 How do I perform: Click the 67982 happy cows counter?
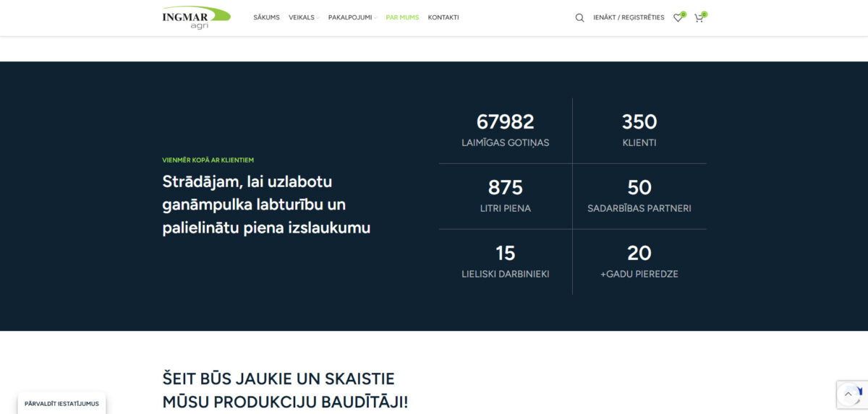coord(505,121)
